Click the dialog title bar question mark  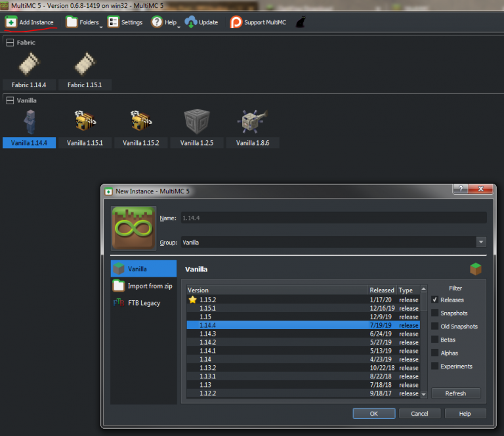(x=461, y=189)
